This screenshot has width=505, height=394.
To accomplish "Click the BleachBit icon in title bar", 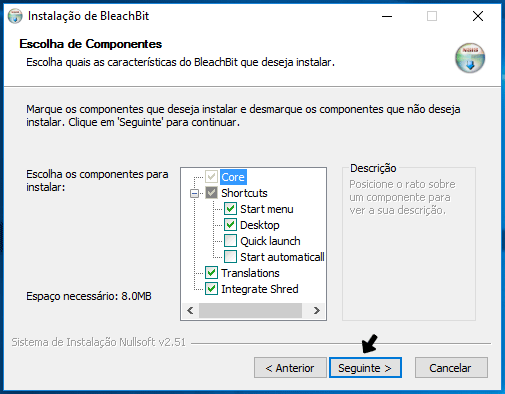I will point(15,16).
